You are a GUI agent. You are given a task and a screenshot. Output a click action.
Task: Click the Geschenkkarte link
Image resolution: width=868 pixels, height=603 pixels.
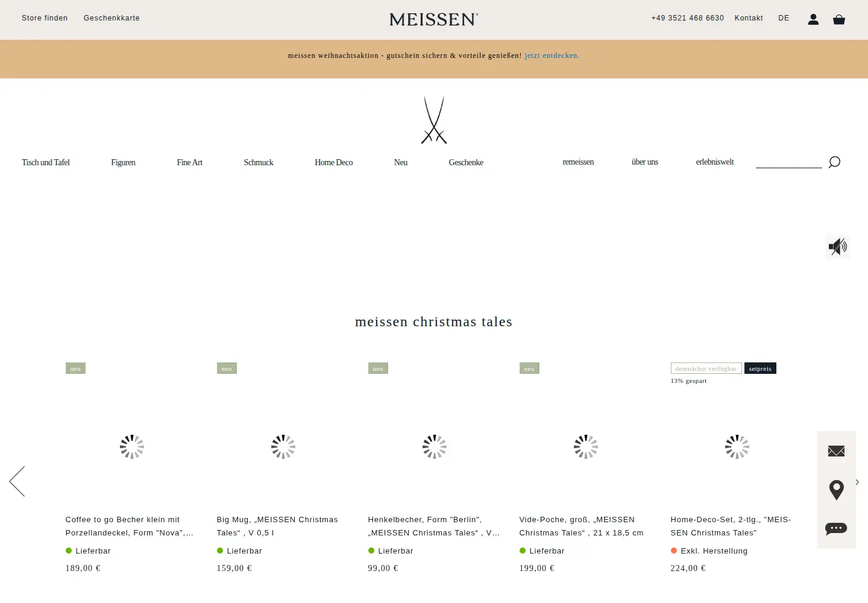coord(112,18)
